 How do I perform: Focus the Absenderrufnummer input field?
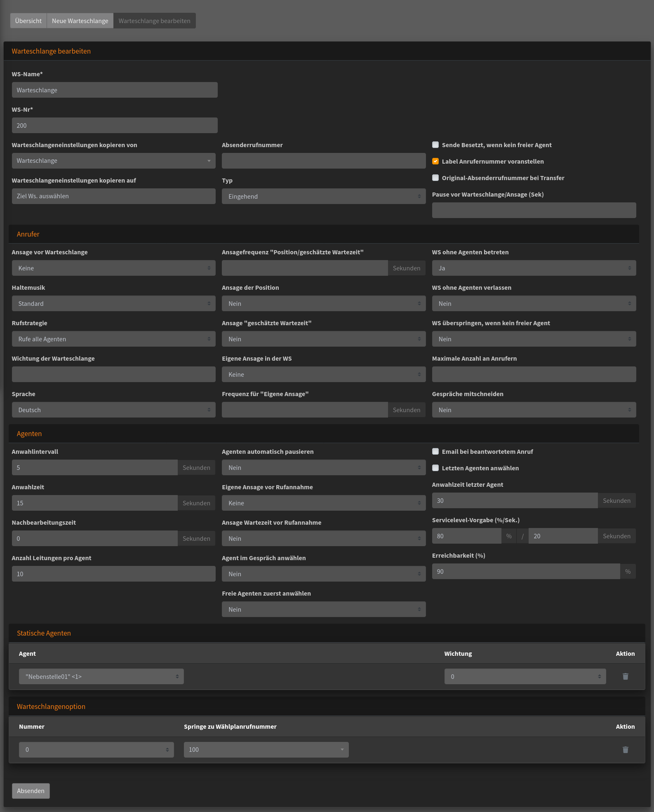(323, 161)
